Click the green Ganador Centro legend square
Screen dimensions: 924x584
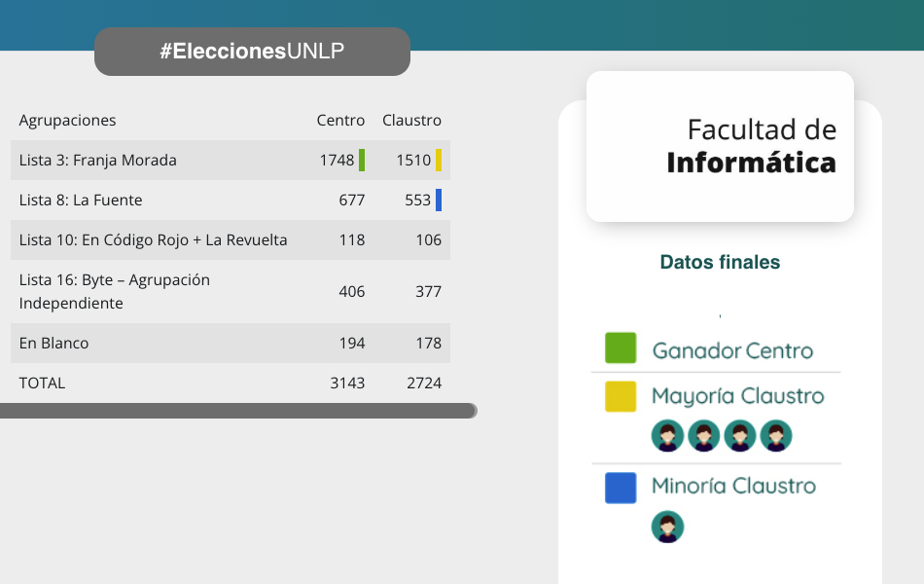point(621,348)
